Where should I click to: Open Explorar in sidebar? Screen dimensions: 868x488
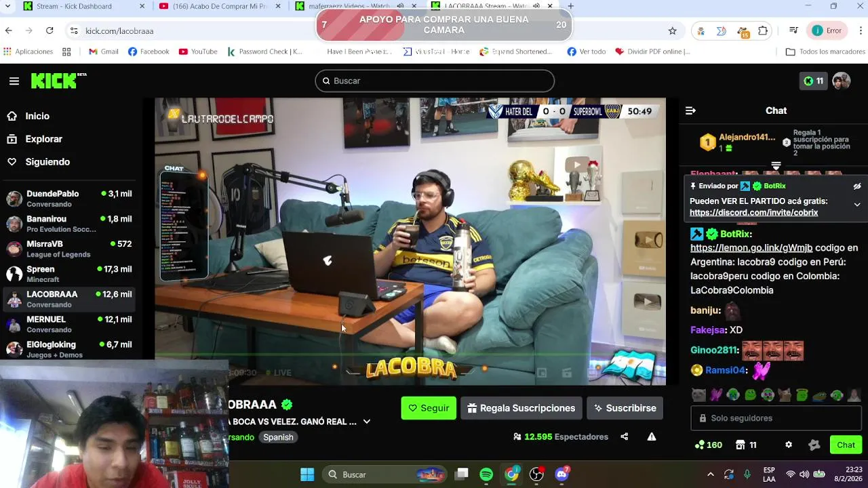coord(35,139)
